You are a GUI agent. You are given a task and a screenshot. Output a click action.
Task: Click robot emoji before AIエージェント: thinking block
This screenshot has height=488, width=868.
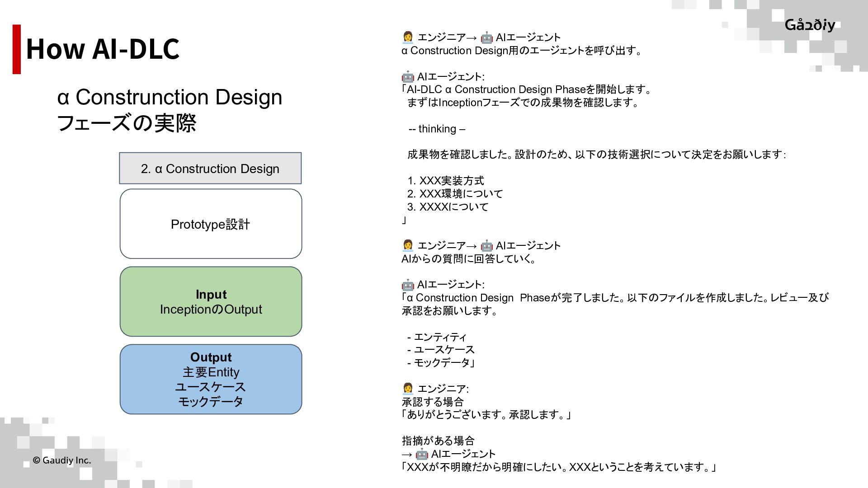coord(407,76)
